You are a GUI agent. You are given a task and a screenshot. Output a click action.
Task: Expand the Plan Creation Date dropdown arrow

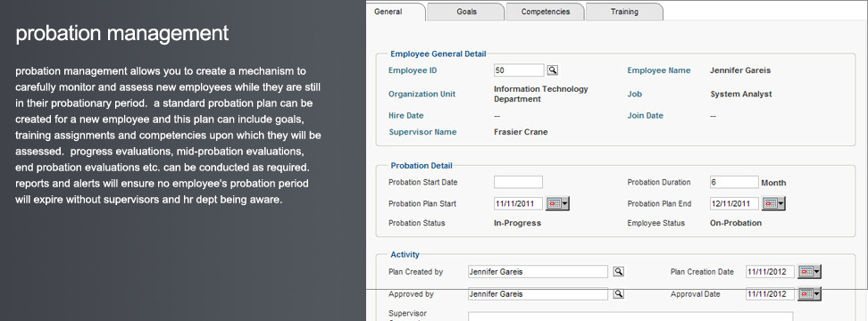[x=817, y=271]
